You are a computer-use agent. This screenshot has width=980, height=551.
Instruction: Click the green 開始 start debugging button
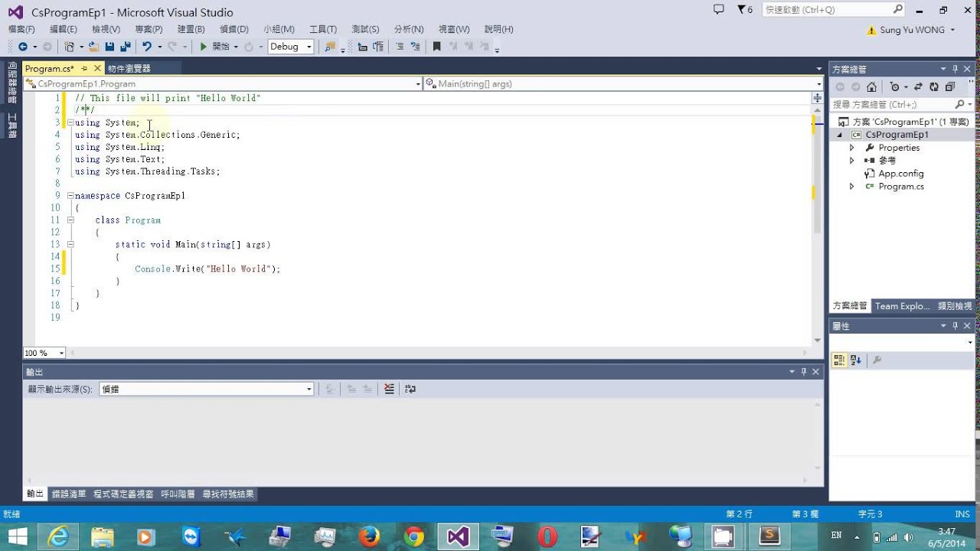216,47
